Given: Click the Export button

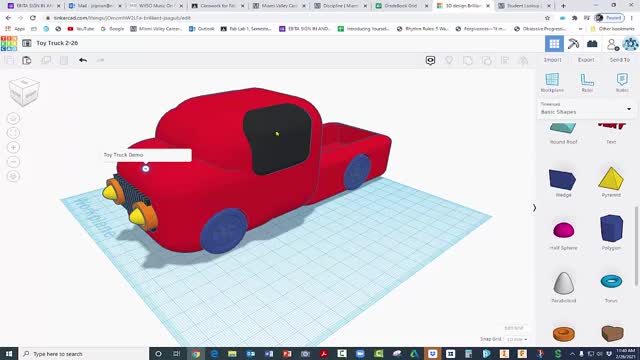Looking at the screenshot, I should pyautogui.click(x=586, y=60).
